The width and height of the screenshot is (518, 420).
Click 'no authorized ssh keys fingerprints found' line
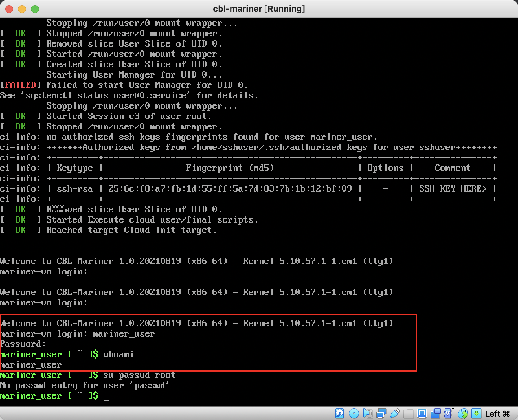point(188,137)
